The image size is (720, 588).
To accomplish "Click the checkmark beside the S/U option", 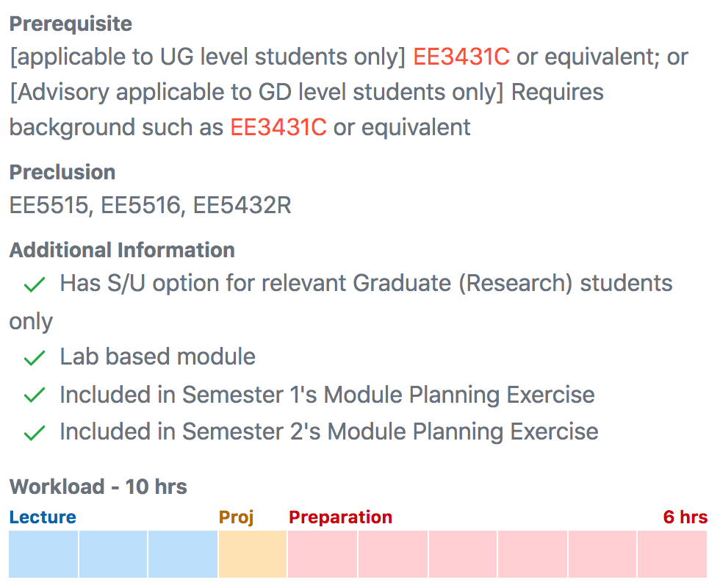I will pyautogui.click(x=35, y=284).
